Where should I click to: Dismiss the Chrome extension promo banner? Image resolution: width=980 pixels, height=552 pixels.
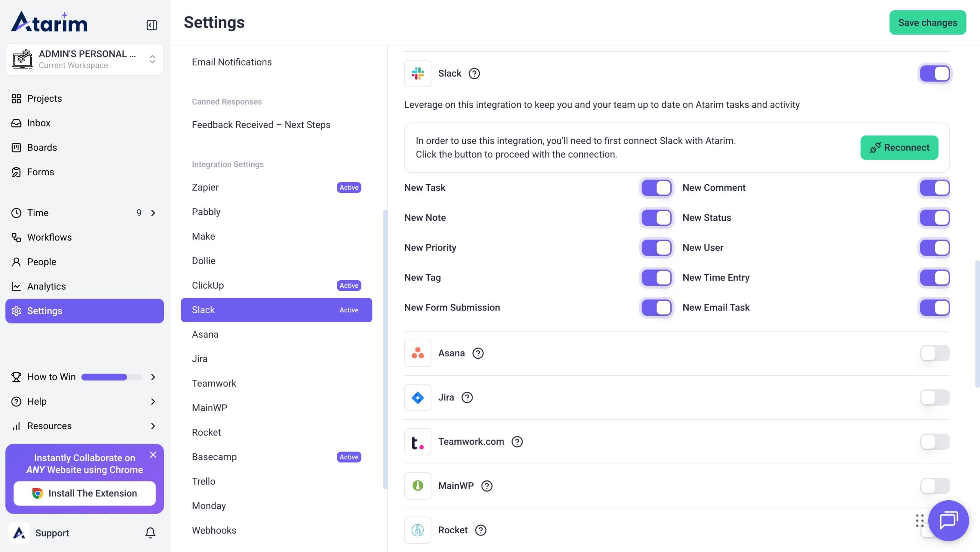coord(153,454)
